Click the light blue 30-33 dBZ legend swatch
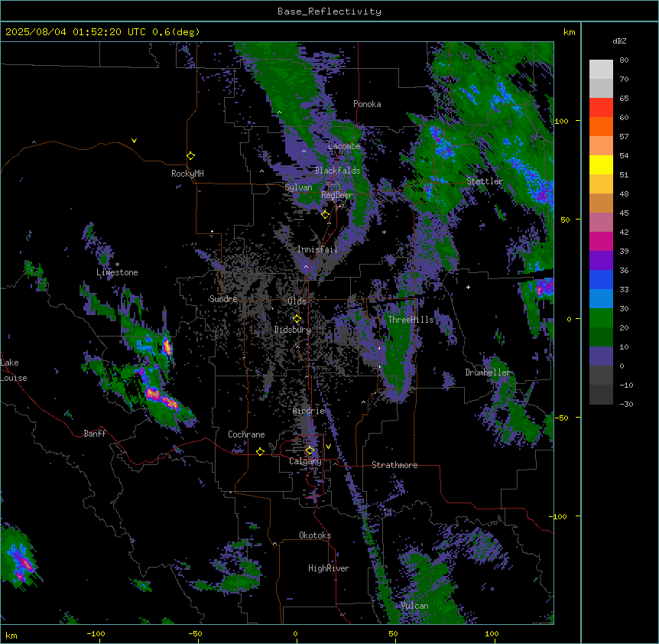659x644 pixels. pyautogui.click(x=601, y=299)
